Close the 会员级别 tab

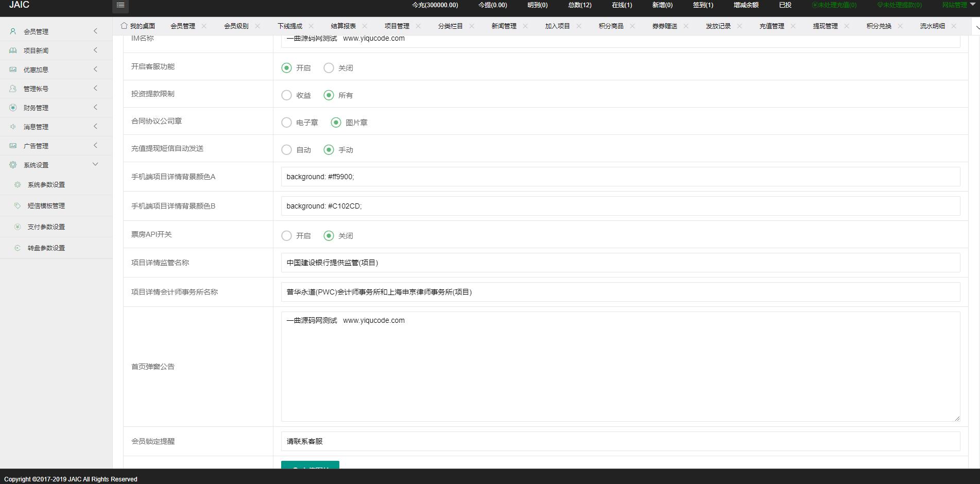click(257, 26)
